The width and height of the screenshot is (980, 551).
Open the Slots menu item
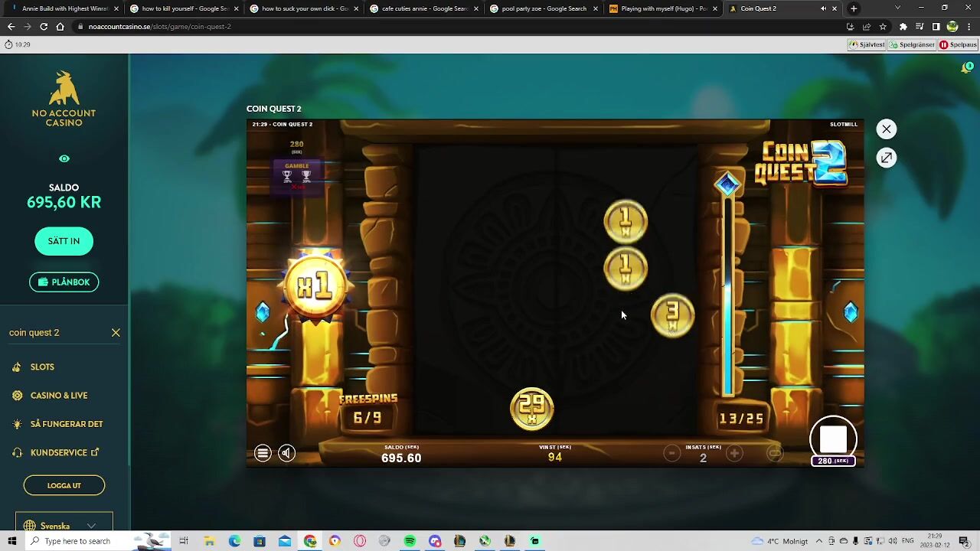42,367
